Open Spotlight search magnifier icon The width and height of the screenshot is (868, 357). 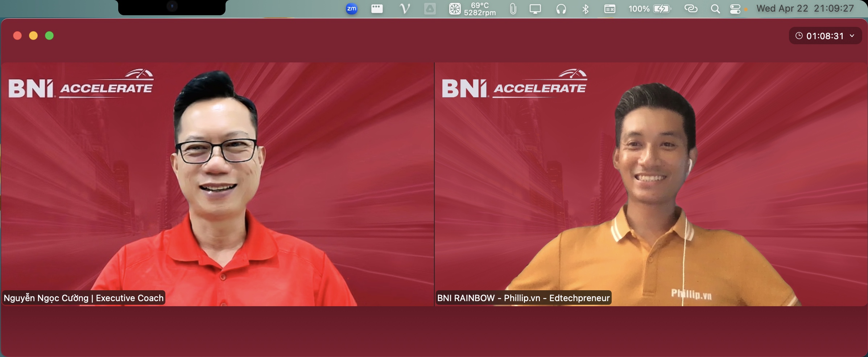coord(715,9)
